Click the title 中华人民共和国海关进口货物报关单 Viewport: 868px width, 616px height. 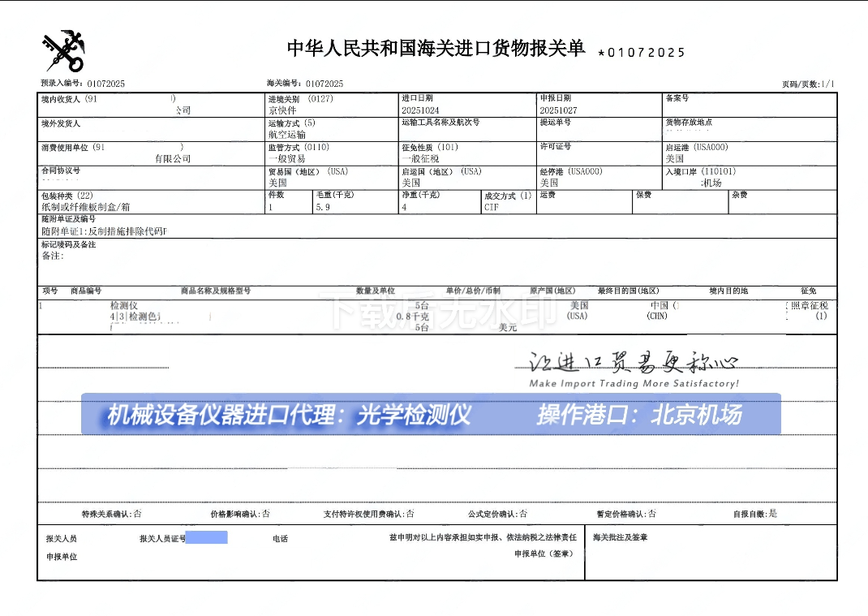(x=436, y=49)
